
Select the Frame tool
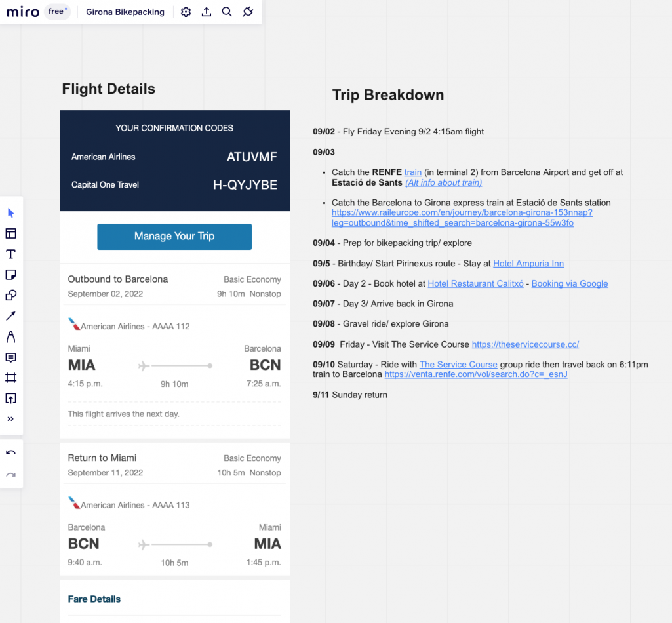(11, 378)
